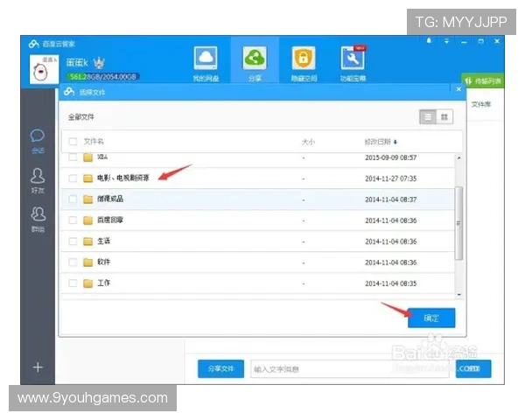The image size is (525, 420).
Task: Click the 分享文件 button
Action: click(x=220, y=368)
